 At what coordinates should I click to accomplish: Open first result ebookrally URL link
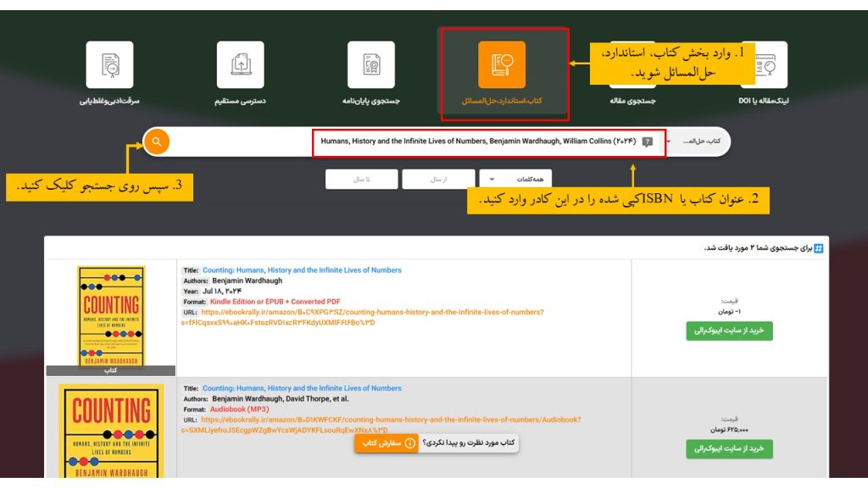pos(362,318)
